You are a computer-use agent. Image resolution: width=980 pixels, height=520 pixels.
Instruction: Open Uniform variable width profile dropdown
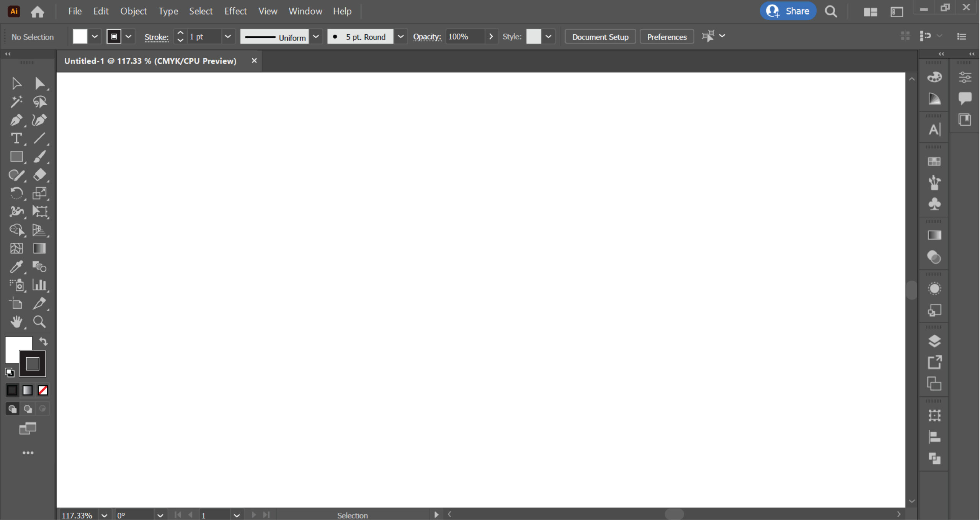point(316,37)
